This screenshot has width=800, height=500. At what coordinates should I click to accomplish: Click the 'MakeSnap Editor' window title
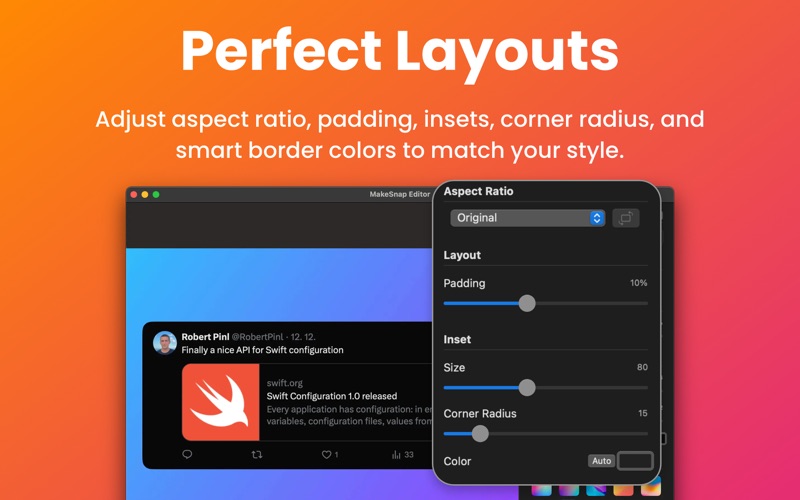click(x=399, y=194)
